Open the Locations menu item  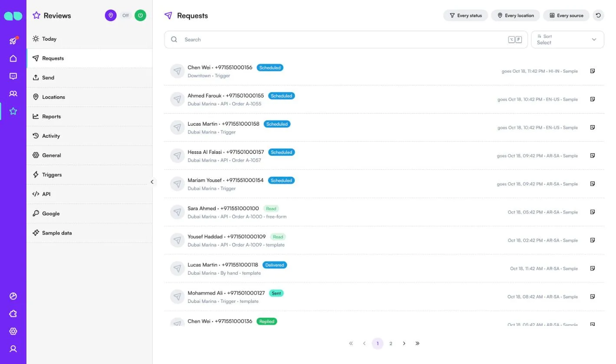[89, 97]
